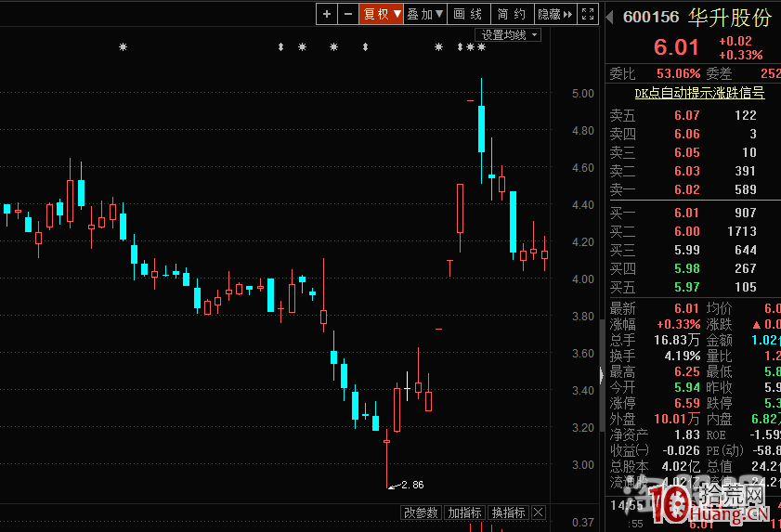
Task: Click 最高 value 6.25
Action: (687, 371)
